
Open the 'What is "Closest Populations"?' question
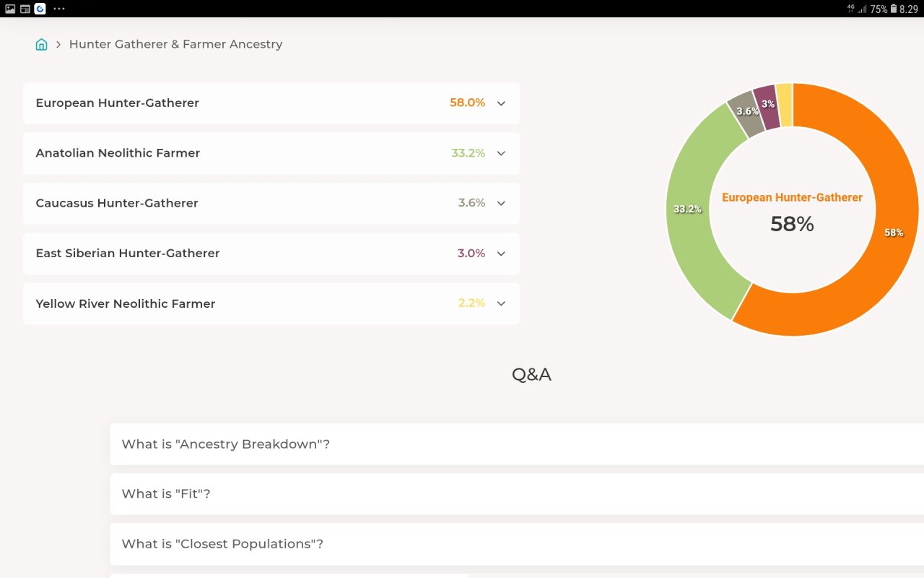pos(517,543)
